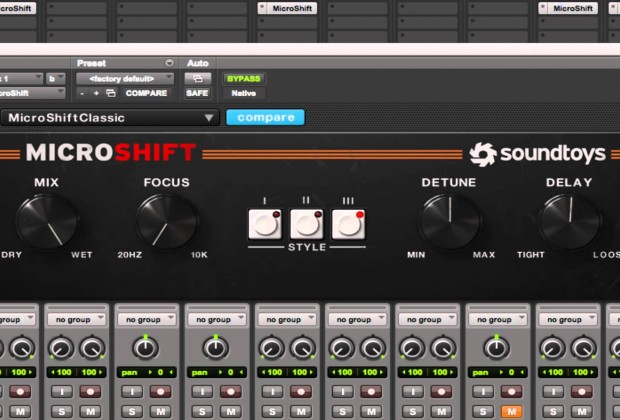Open the MicroShiftClassic preset dropdown
Image resolution: width=620 pixels, height=420 pixels.
click(x=110, y=118)
